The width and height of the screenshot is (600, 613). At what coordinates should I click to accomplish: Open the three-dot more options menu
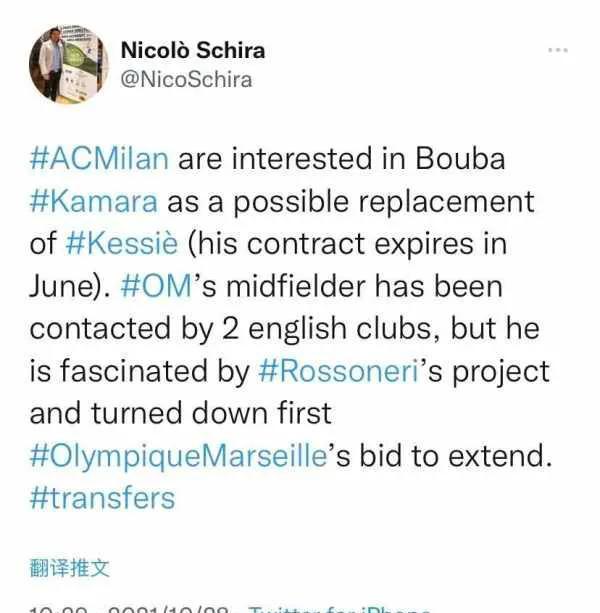tap(558, 50)
